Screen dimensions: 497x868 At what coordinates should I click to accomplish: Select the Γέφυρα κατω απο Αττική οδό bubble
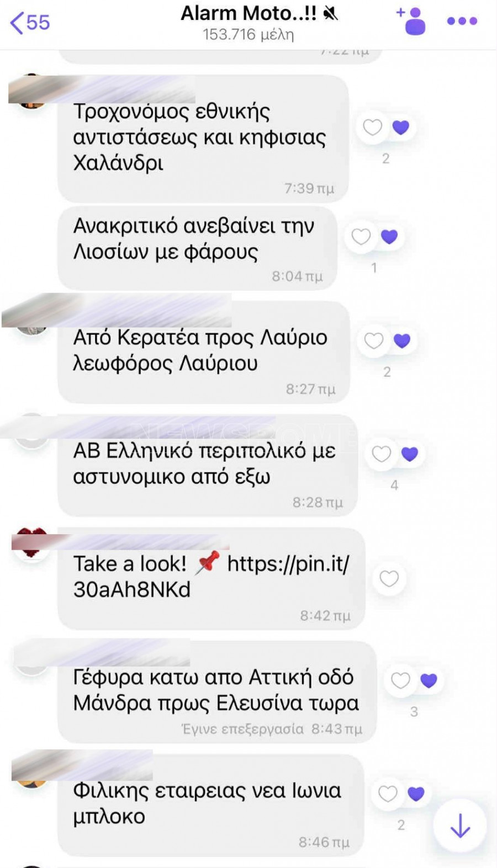pos(217,692)
